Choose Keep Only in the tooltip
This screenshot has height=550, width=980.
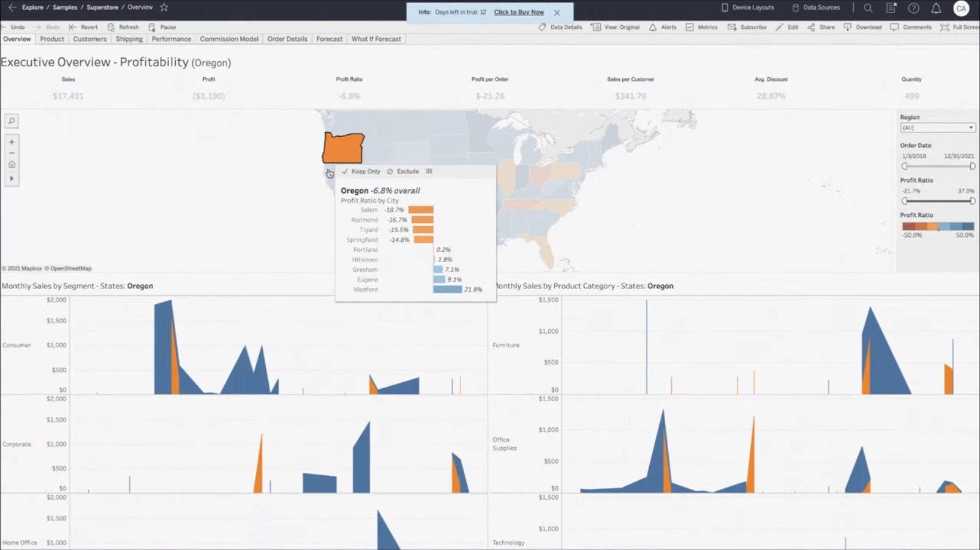(361, 171)
